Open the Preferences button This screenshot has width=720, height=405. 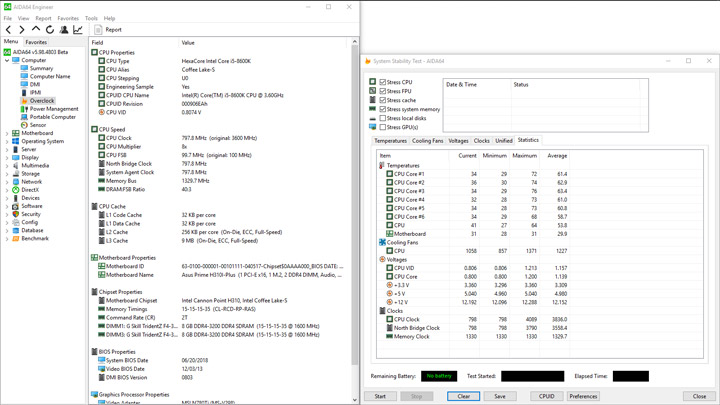pyautogui.click(x=583, y=396)
